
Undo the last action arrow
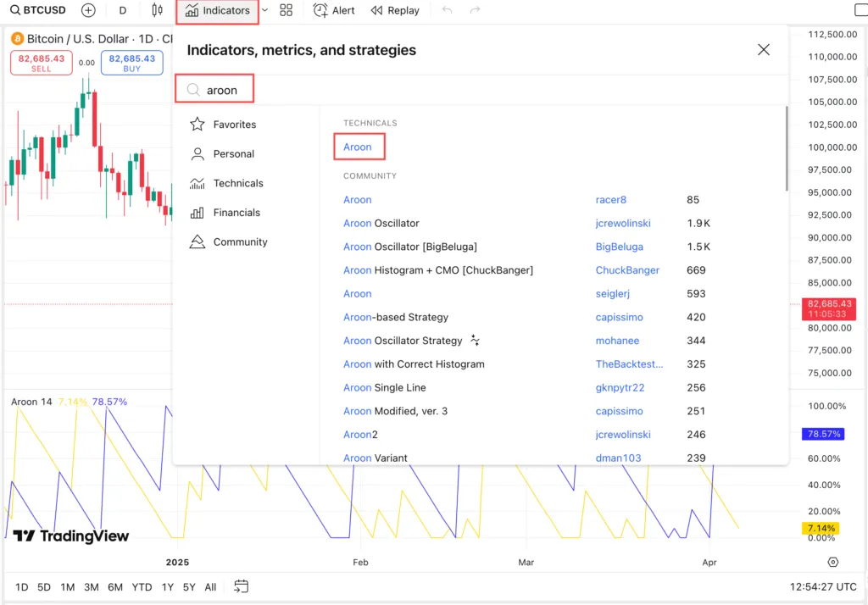click(x=448, y=10)
